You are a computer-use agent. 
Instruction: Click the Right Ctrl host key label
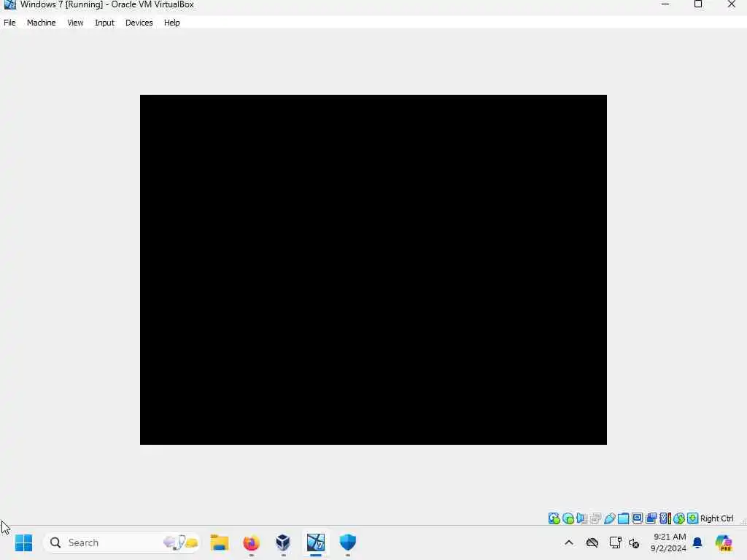tap(717, 518)
